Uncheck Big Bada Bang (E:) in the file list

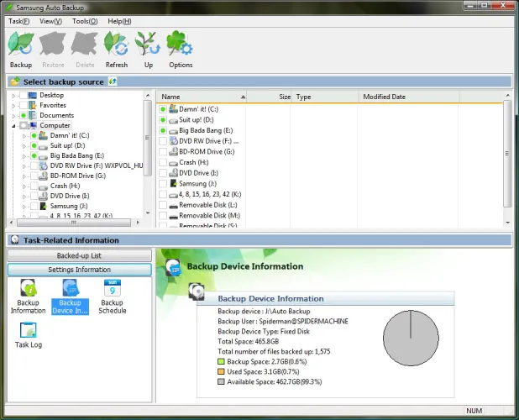tap(163, 130)
